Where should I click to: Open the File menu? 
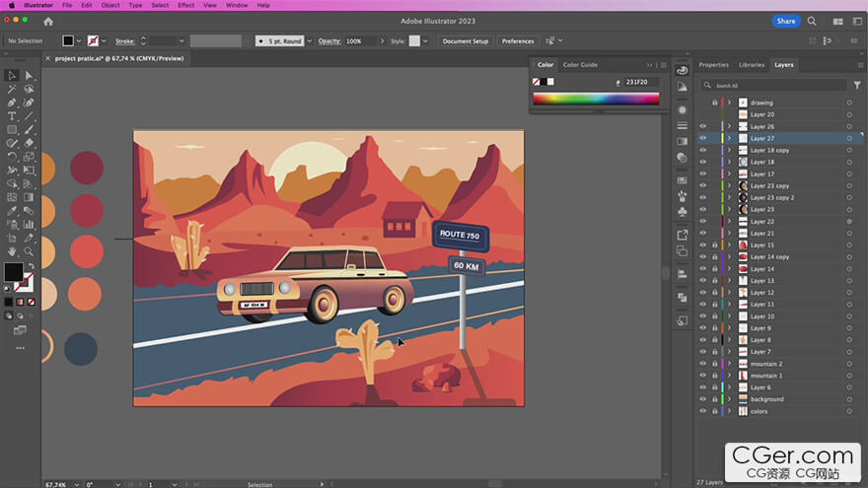[x=67, y=5]
